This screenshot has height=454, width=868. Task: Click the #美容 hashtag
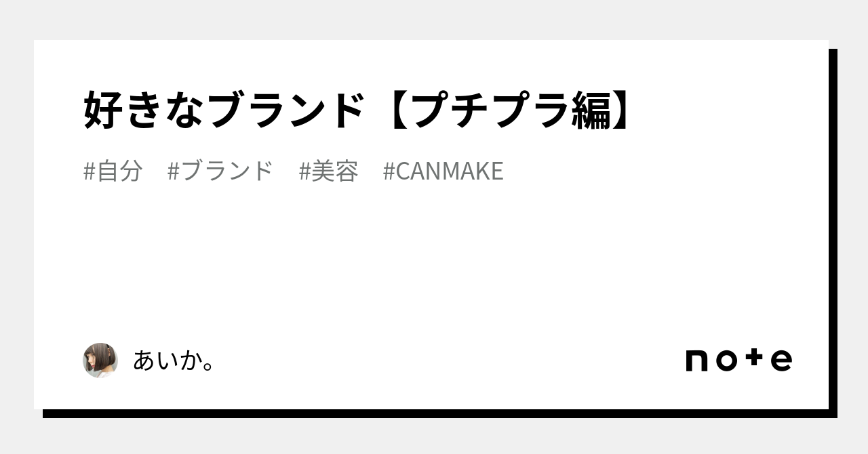(328, 171)
